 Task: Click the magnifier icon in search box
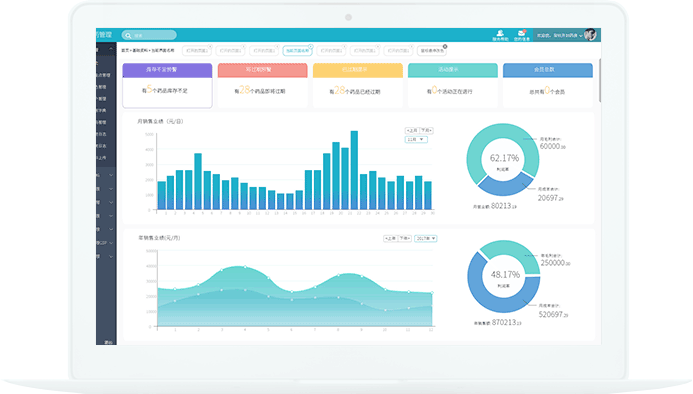coord(128,35)
